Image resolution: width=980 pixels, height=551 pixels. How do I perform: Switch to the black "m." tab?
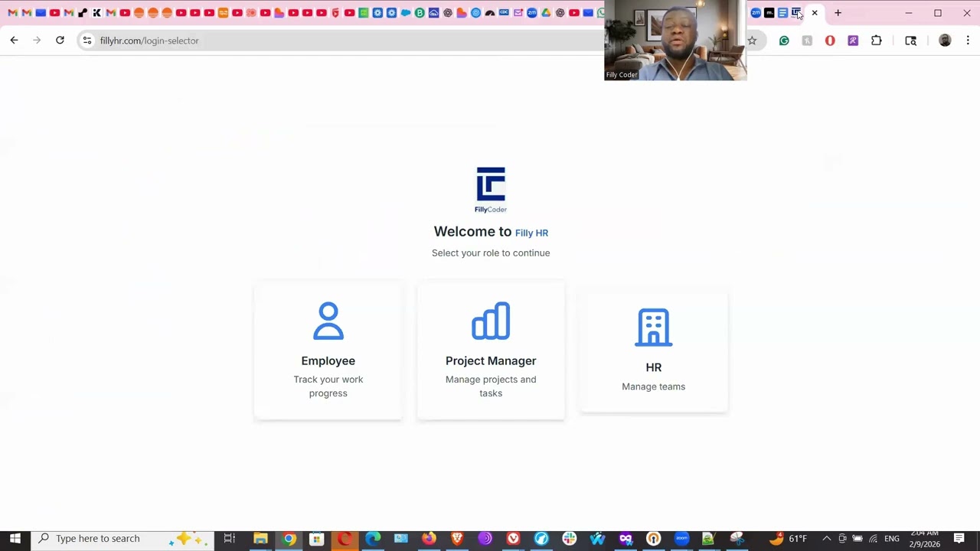[x=769, y=13]
